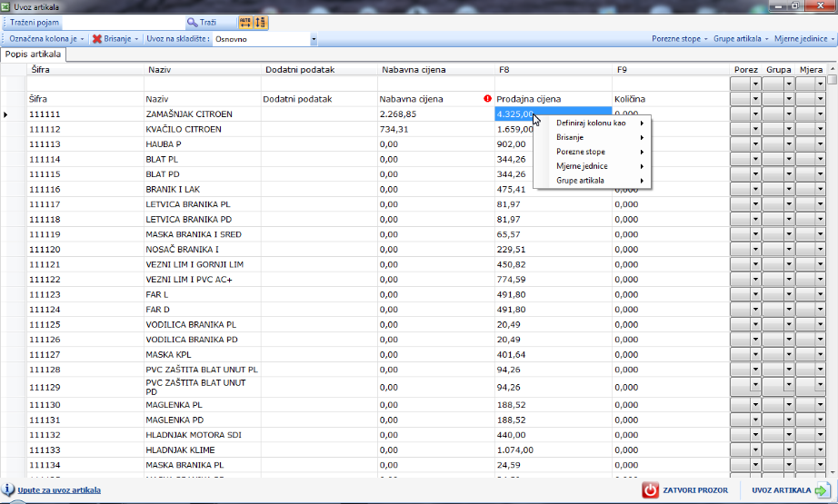
Task: Select the Prodajna cijena label cell
Action: tap(554, 99)
